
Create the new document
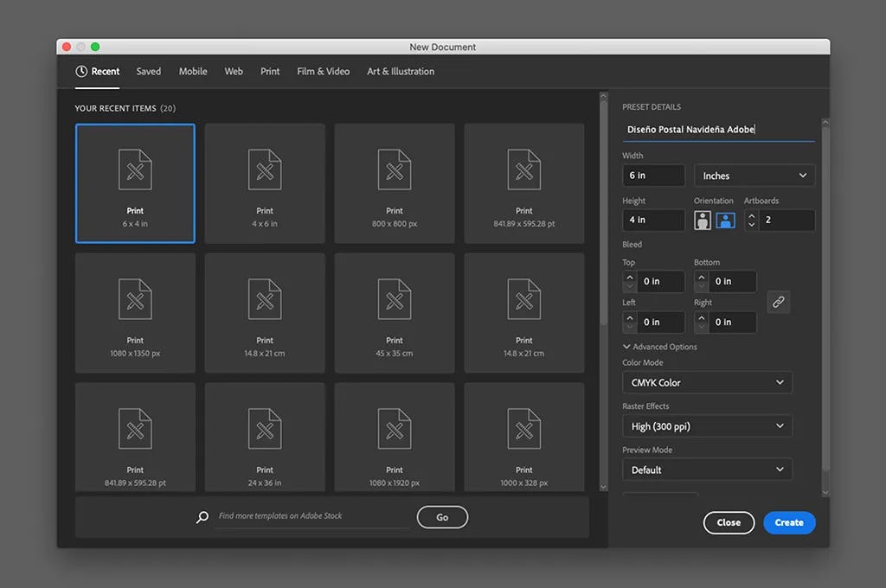(x=788, y=522)
